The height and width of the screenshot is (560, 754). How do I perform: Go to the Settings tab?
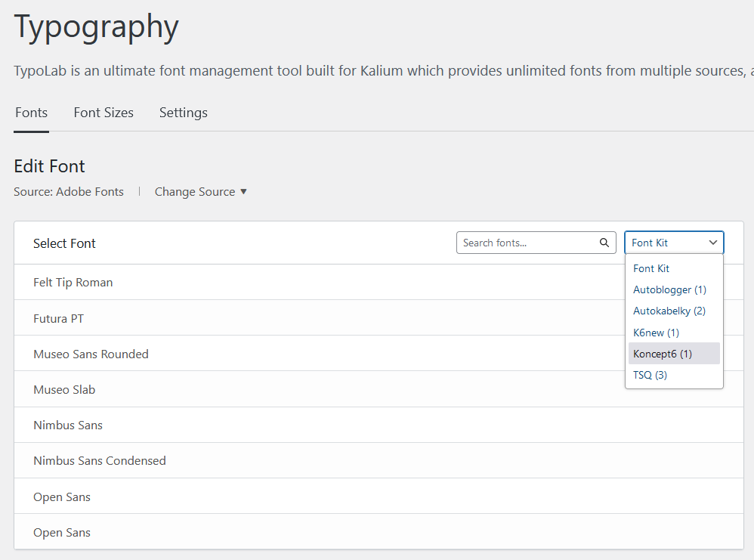183,113
